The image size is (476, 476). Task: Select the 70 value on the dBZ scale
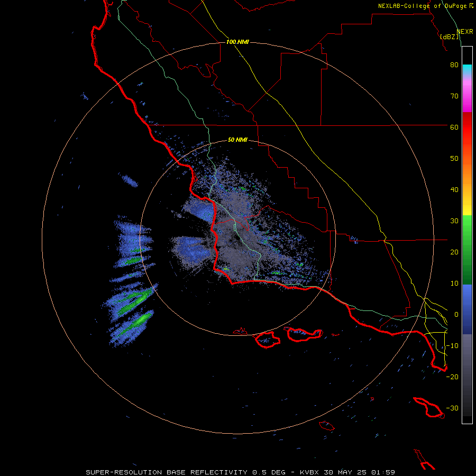[454, 96]
